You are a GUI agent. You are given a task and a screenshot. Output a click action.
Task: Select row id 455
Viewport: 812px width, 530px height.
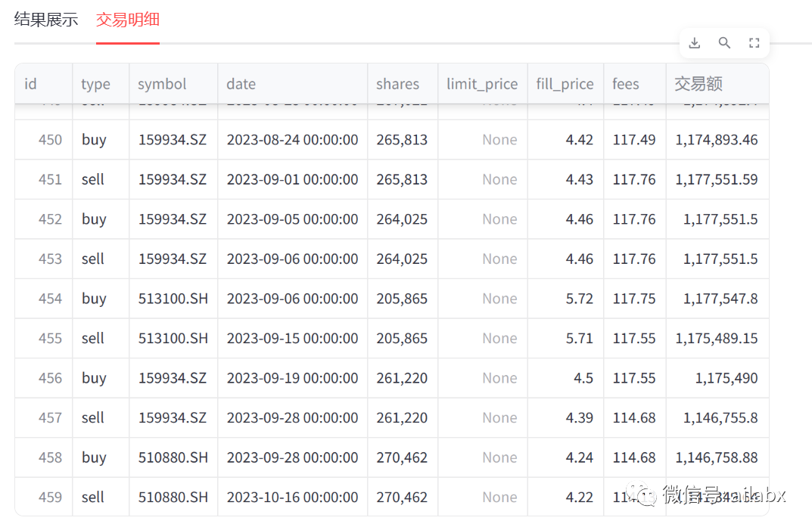click(43, 339)
